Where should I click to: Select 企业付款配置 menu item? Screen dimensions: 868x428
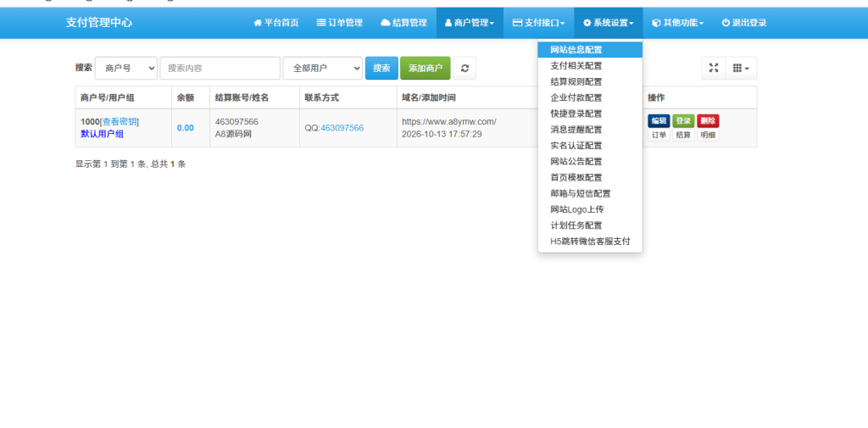pos(590,98)
